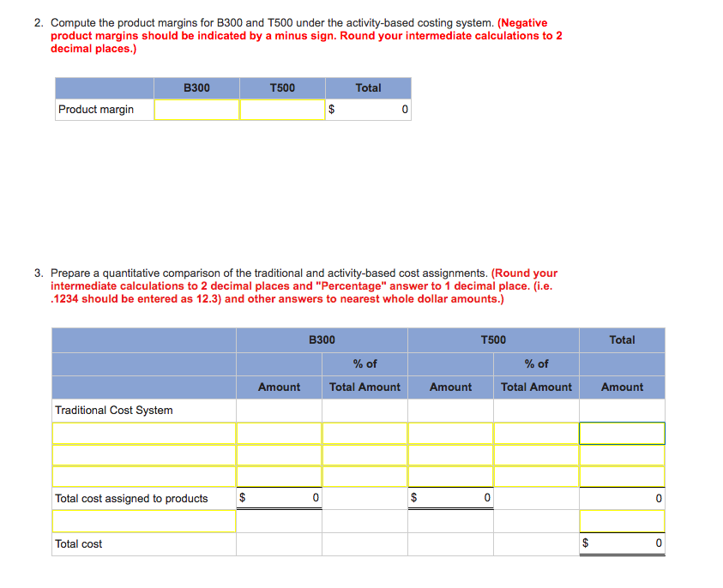Screen dimensions: 723x588
Task: Select second-row B300 Amount input cell
Action: point(279,455)
